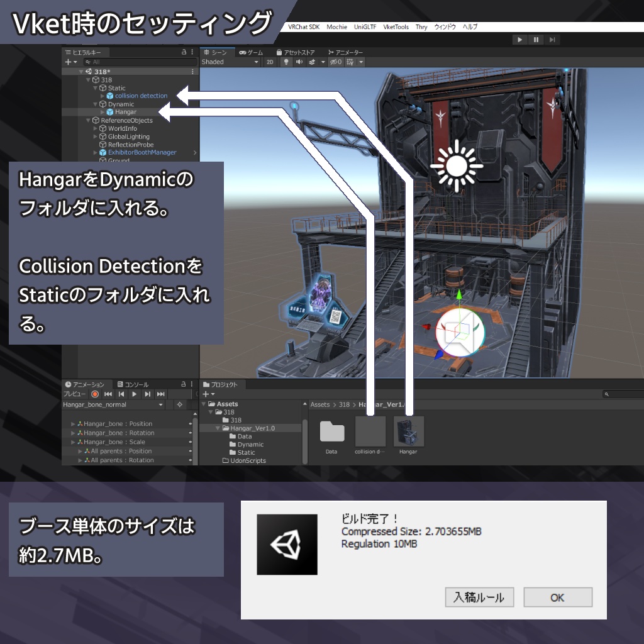Click the next-frame button in Animation playback
The image size is (644, 644).
point(148,394)
